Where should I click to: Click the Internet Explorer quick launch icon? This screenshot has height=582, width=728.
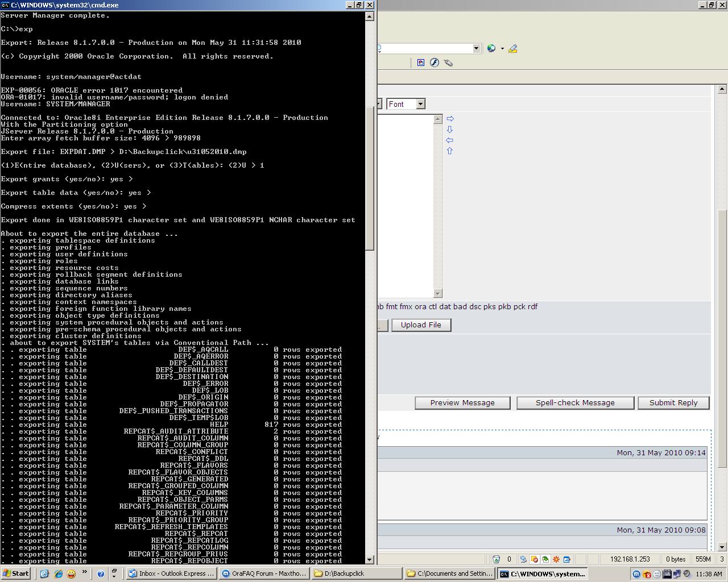[58, 573]
